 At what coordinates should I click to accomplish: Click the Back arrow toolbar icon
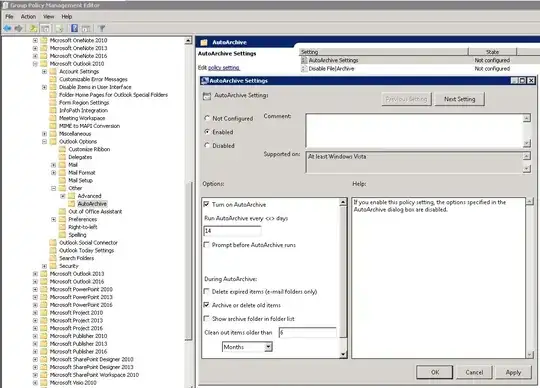7,28
